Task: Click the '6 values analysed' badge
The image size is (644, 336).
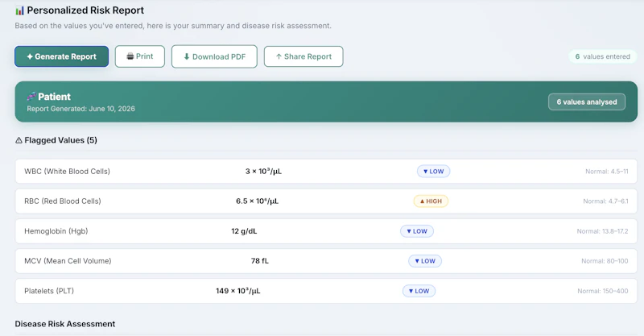Action: pyautogui.click(x=587, y=102)
